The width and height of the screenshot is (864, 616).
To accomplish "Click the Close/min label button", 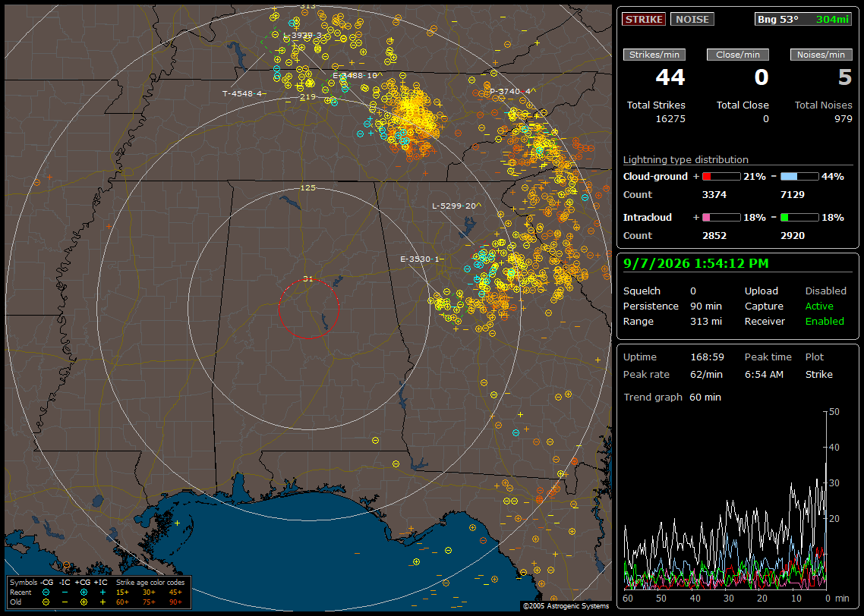I will 738,55.
